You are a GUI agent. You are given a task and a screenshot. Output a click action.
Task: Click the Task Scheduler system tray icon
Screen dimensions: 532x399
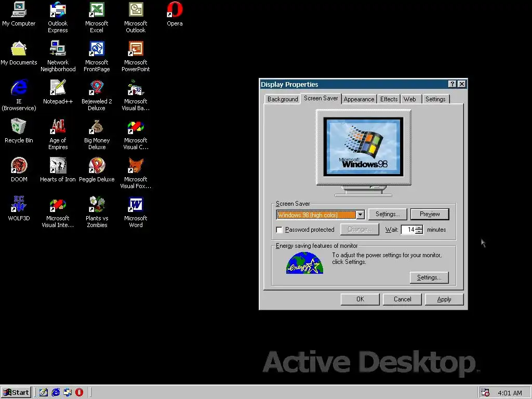click(x=485, y=393)
